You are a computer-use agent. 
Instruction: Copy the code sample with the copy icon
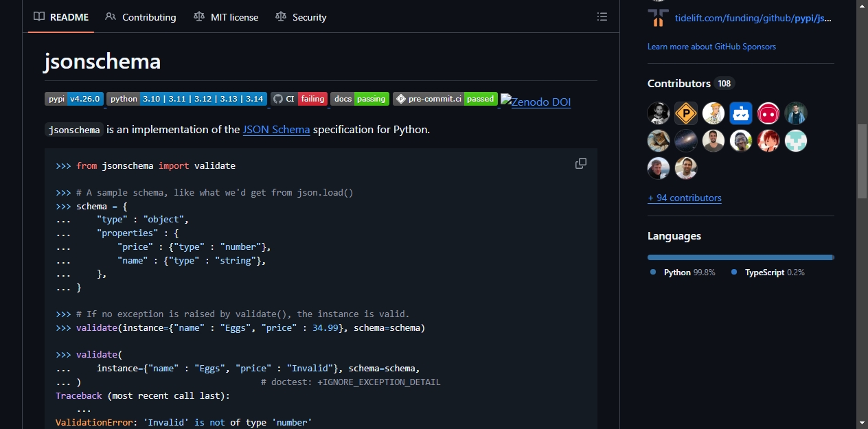[581, 163]
